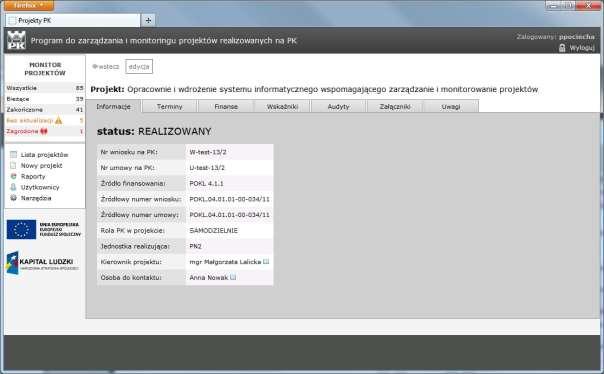The height and width of the screenshot is (374, 604).
Task: Click the name Anna Nowak
Action: pos(208,277)
